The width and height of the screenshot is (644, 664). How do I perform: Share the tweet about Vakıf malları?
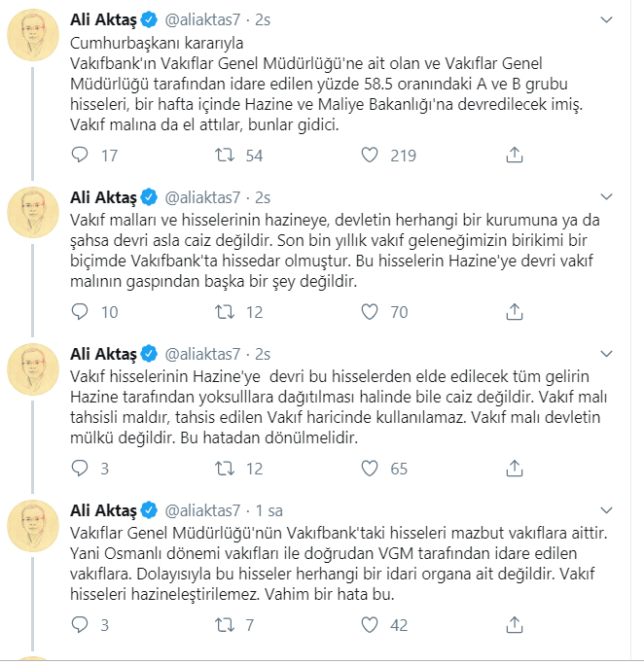514,312
